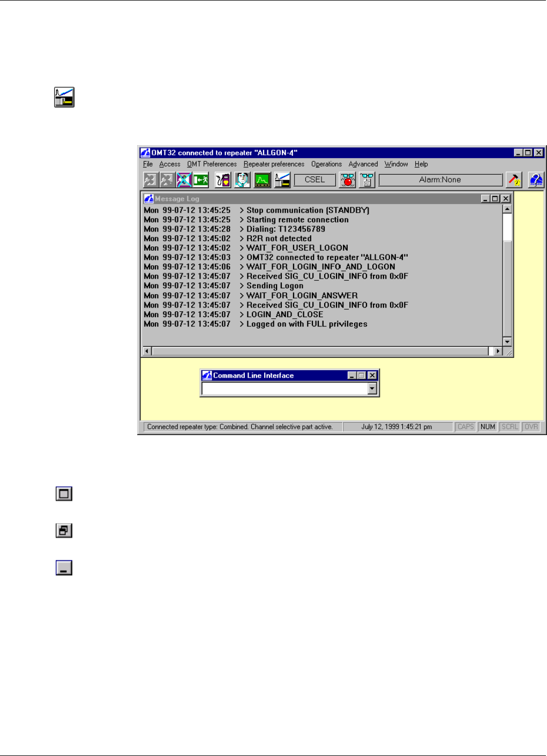The width and height of the screenshot is (547, 756).
Task: Minimize the OMT32 main window
Action: coord(518,153)
